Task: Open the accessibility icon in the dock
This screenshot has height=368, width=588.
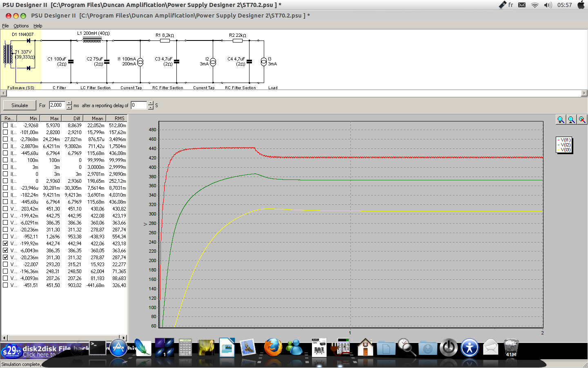Action: click(470, 348)
